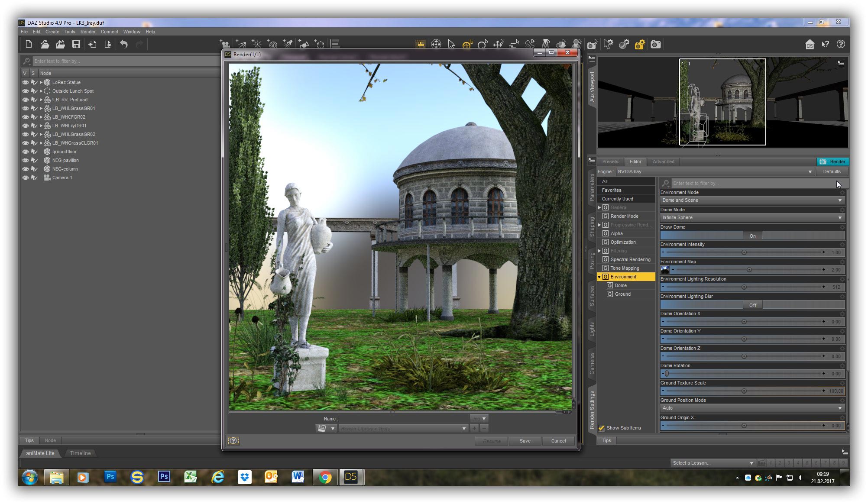
Task: Uncheck Show Sub Items checkbox
Action: click(602, 428)
